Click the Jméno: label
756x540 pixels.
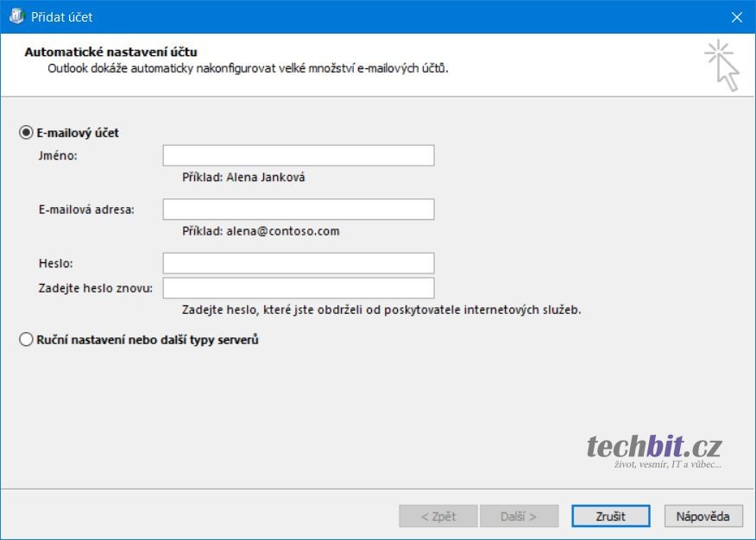[58, 156]
